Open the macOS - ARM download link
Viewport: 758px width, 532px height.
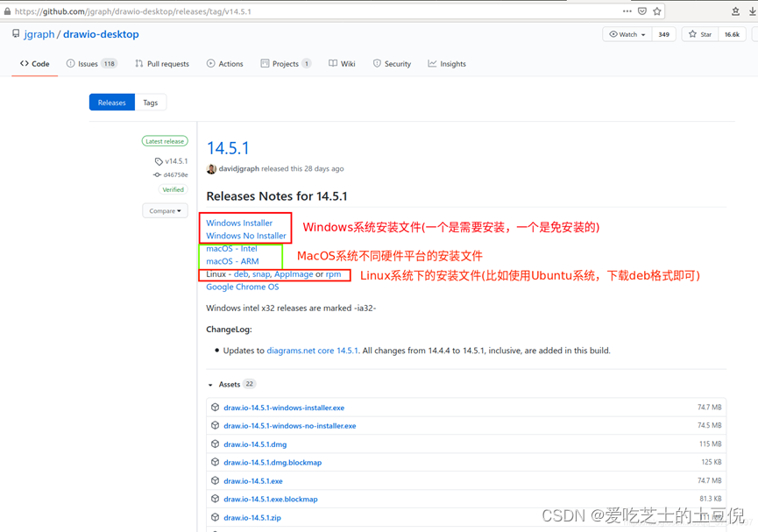tap(232, 261)
